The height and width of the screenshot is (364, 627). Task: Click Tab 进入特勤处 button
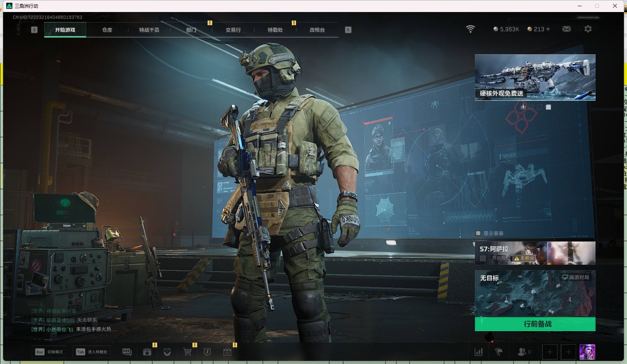pyautogui.click(x=92, y=352)
